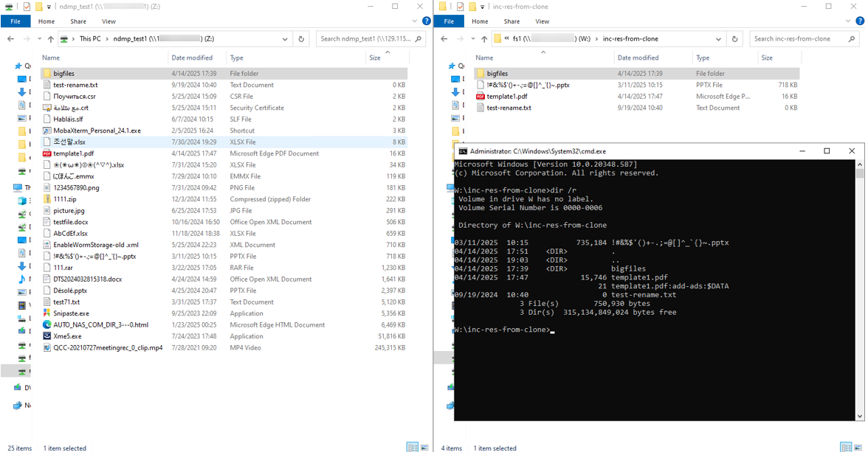Click picture.jpg image icon
868x452 pixels.
pyautogui.click(x=47, y=210)
